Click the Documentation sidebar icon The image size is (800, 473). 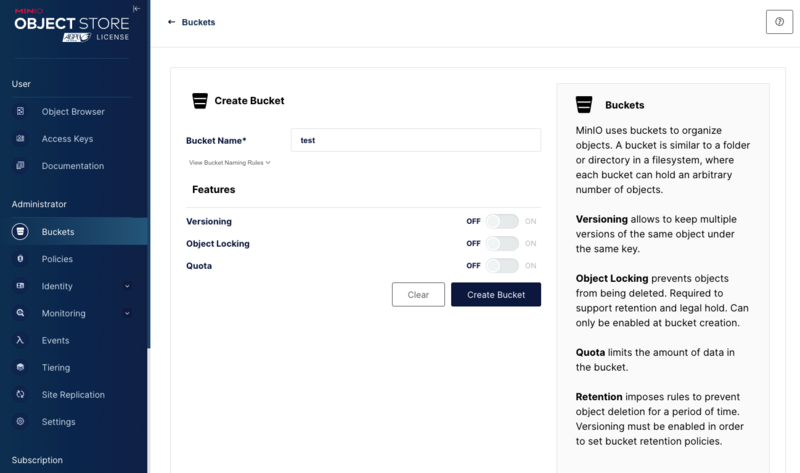(20, 166)
